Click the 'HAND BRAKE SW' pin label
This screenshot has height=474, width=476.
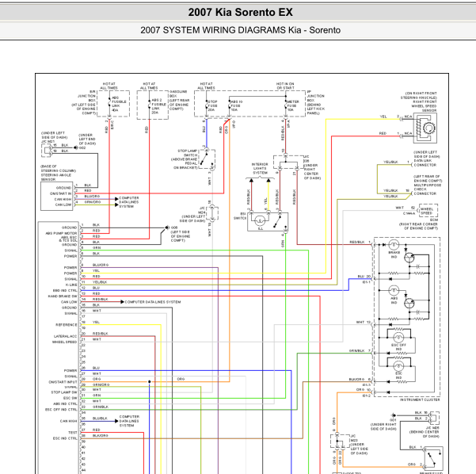click(x=63, y=296)
